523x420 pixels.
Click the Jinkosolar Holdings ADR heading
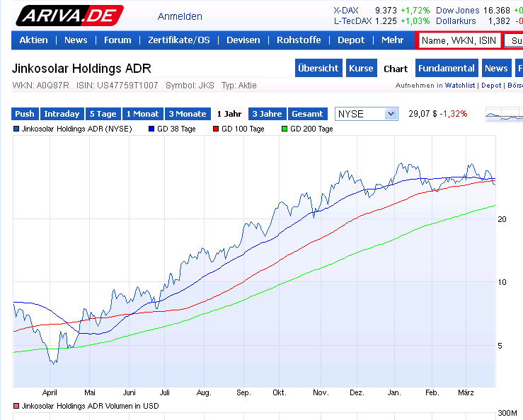pos(81,69)
